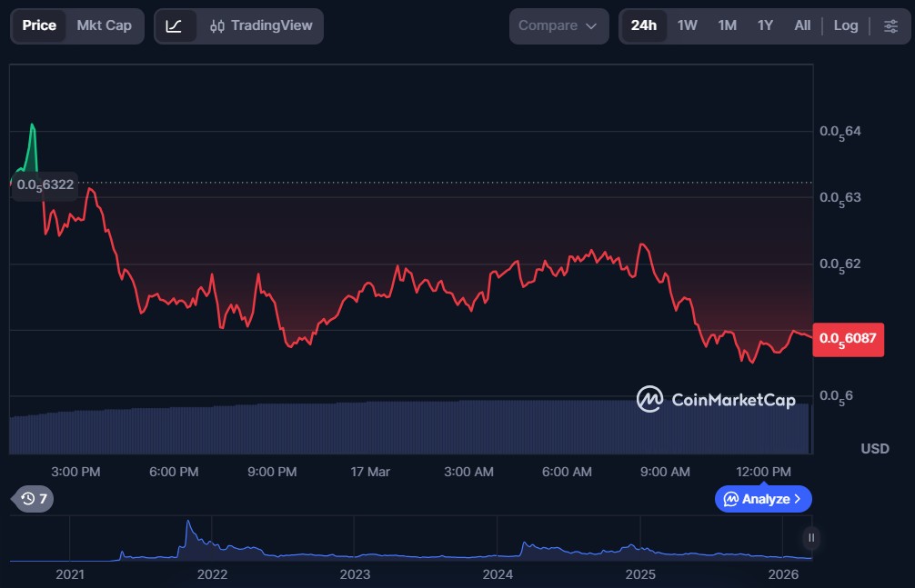Show All time price history
Image resolution: width=915 pixels, height=588 pixels.
point(801,25)
